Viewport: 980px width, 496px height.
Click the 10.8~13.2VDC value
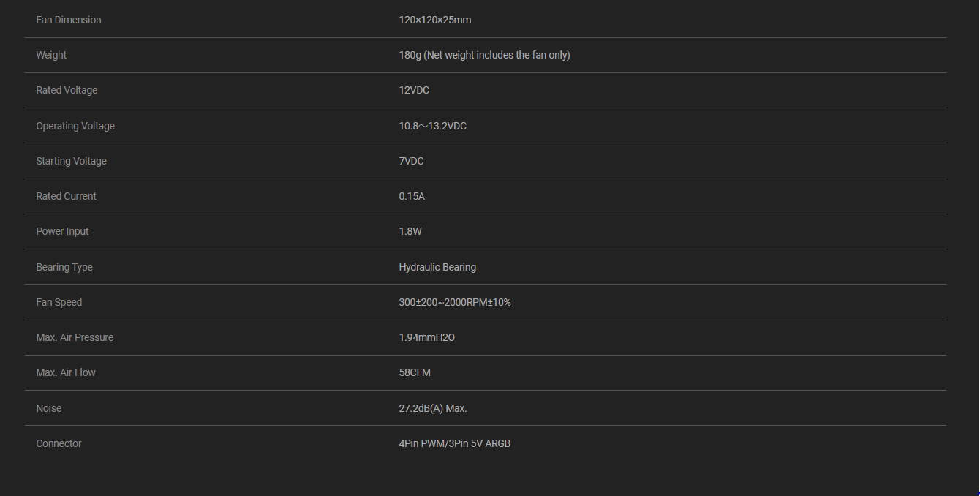tap(432, 126)
